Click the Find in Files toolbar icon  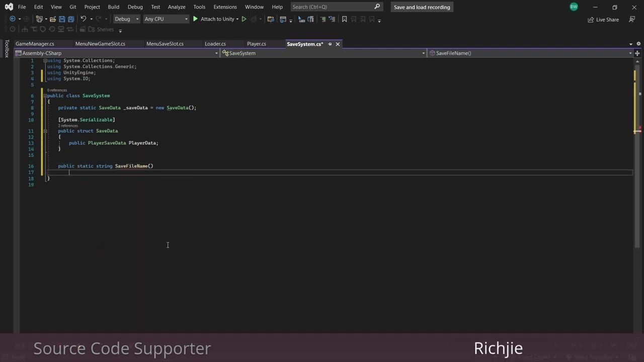pos(271,19)
